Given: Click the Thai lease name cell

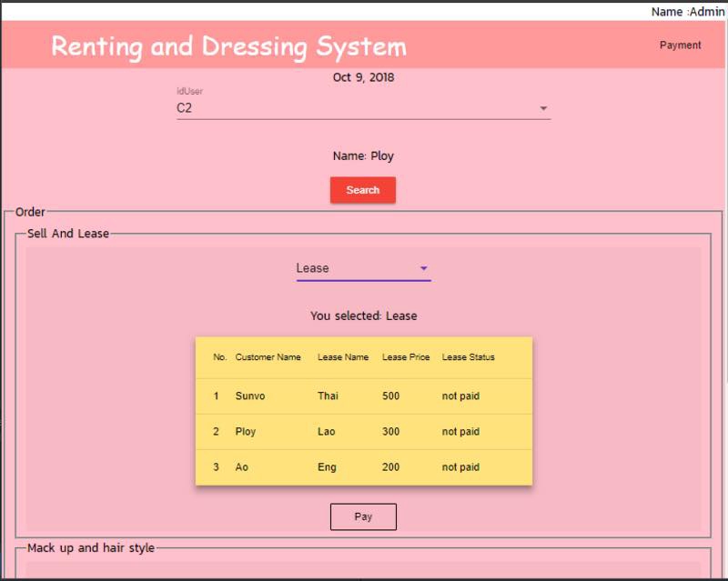Looking at the screenshot, I should tap(328, 396).
